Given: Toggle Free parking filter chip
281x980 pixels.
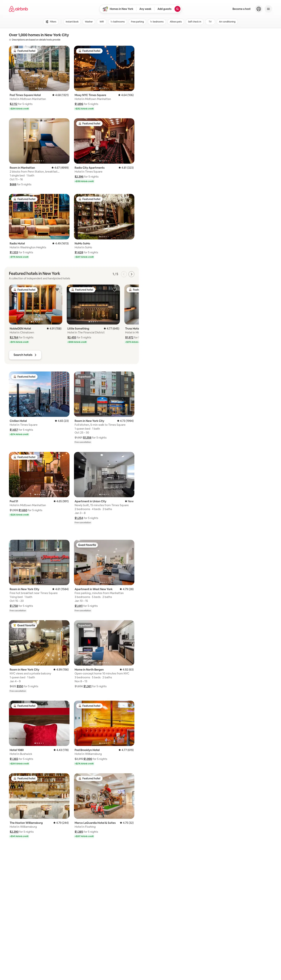Looking at the screenshot, I should (x=138, y=22).
